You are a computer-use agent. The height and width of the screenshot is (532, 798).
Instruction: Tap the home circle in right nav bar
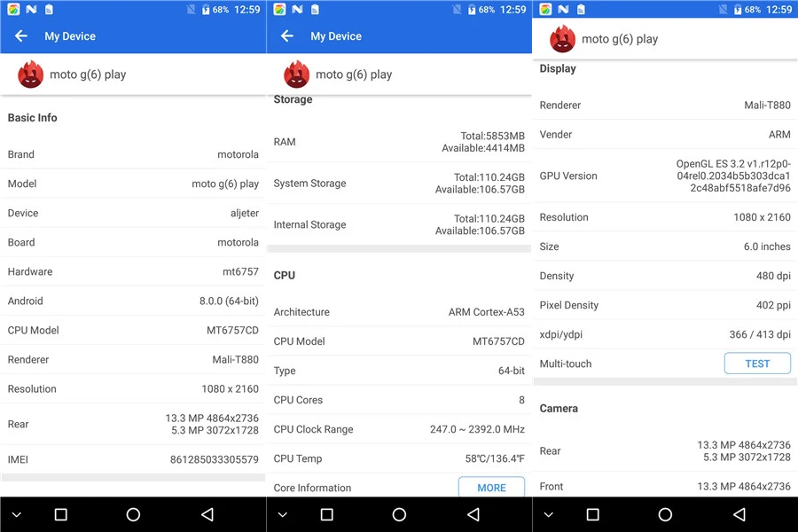click(665, 514)
